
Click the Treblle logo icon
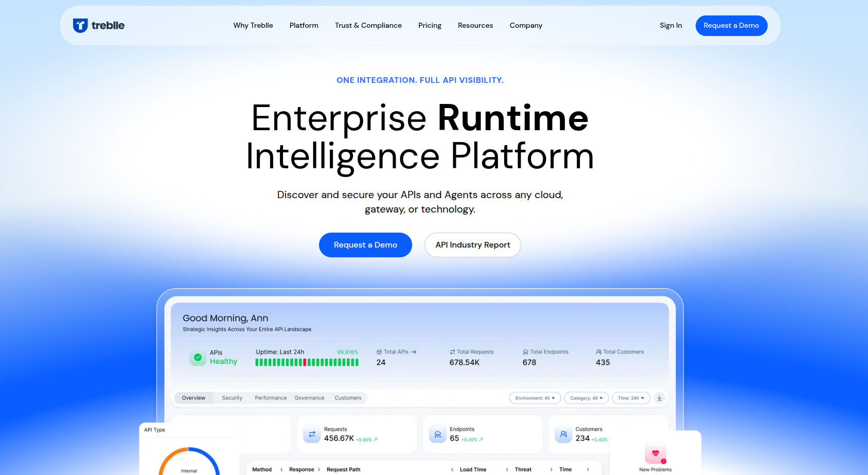[x=80, y=25]
